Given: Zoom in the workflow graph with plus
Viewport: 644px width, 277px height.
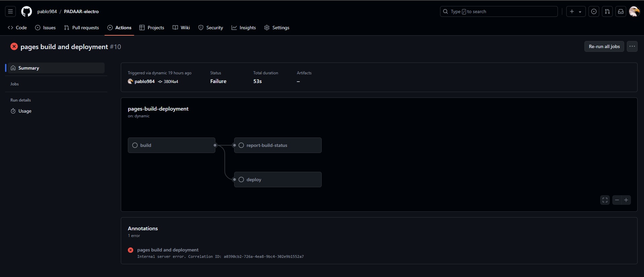Looking at the screenshot, I should tap(626, 200).
